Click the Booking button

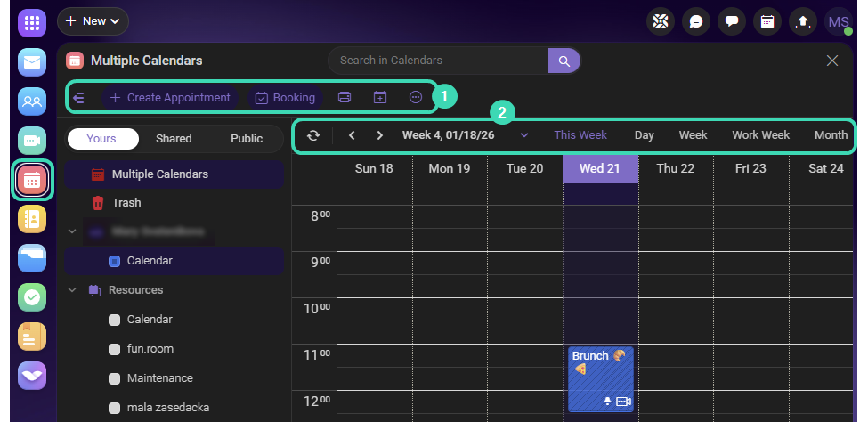point(285,97)
